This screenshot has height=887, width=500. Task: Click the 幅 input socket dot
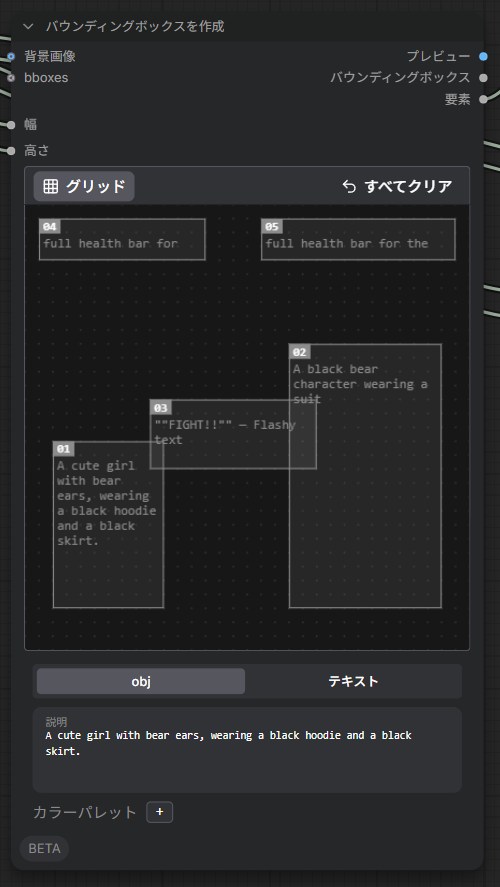coord(10,124)
